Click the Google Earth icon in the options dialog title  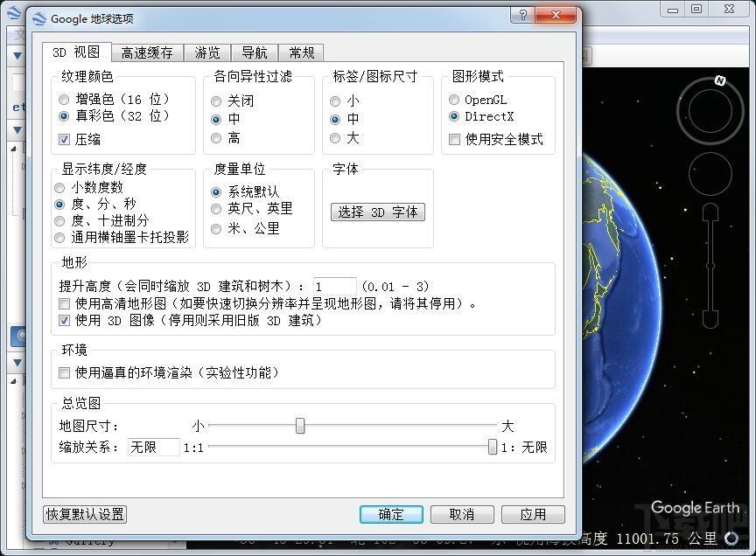[x=38, y=18]
